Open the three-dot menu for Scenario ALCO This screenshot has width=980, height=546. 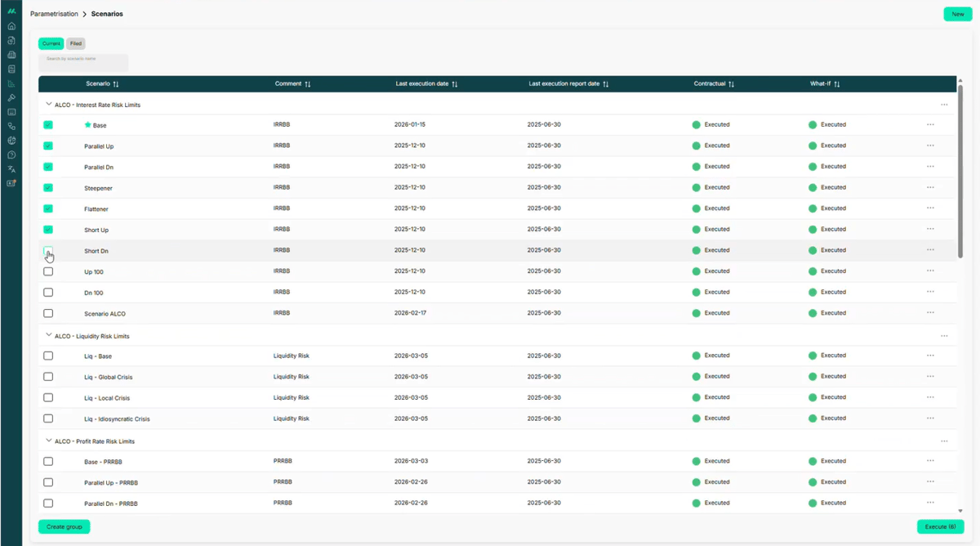point(930,313)
